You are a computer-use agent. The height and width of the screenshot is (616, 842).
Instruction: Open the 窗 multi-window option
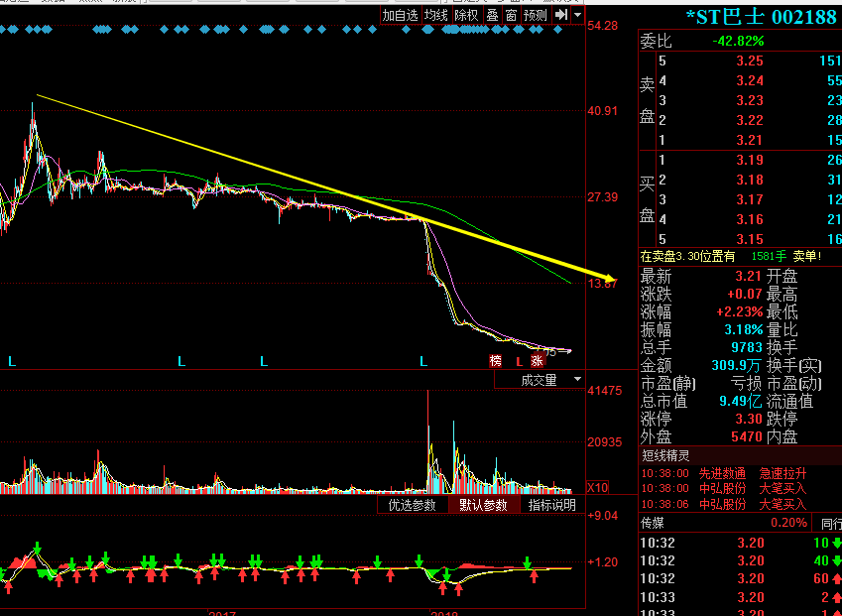(511, 15)
